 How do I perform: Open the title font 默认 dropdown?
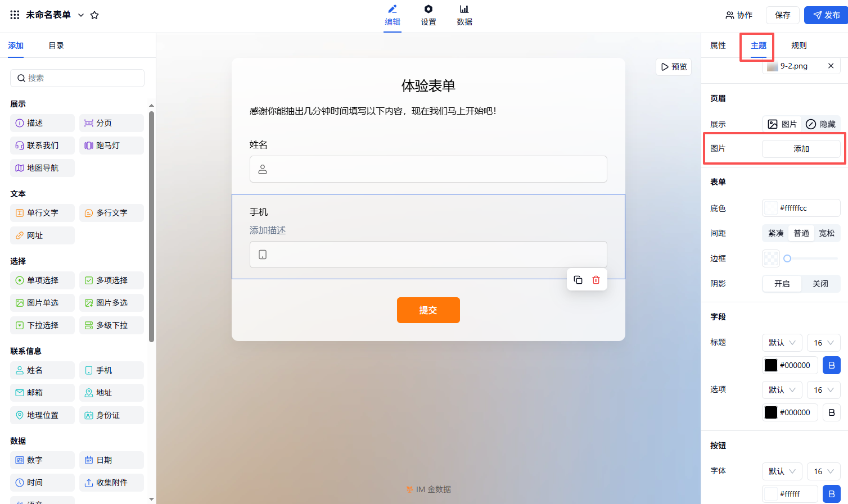(782, 343)
